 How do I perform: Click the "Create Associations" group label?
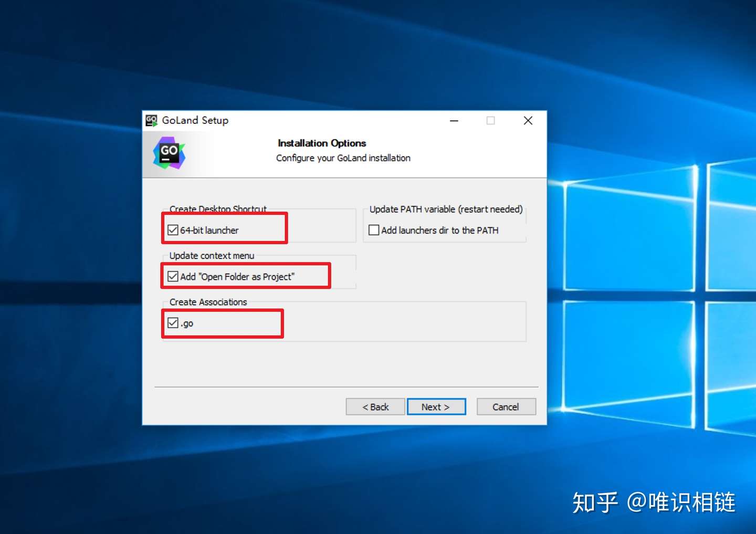click(x=208, y=302)
